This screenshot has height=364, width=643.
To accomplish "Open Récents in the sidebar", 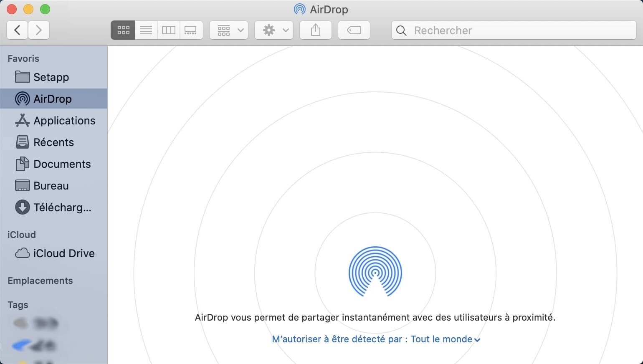I will [x=53, y=142].
